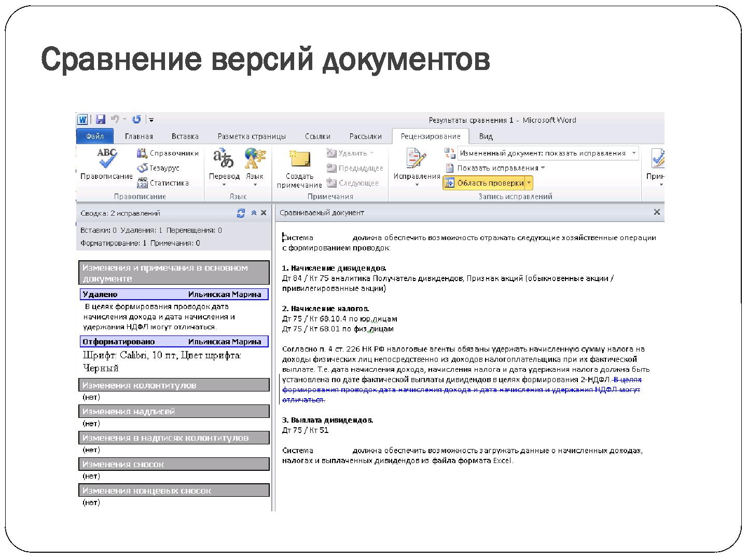Switch to the Вставка tab

point(185,136)
